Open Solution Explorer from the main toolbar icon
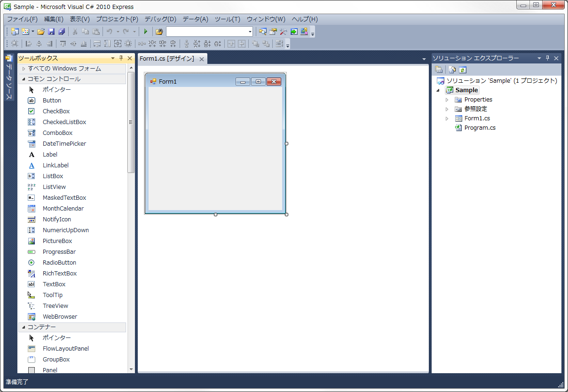The height and width of the screenshot is (392, 568). click(x=262, y=31)
